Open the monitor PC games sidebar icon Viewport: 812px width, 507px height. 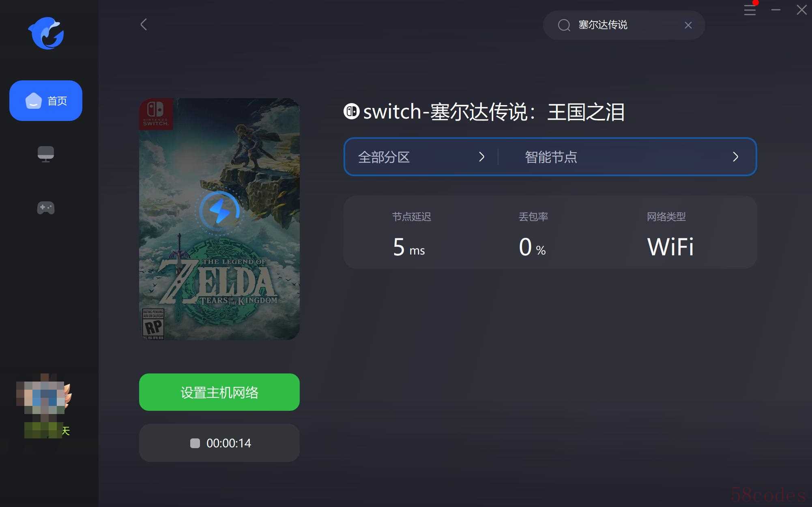(46, 154)
